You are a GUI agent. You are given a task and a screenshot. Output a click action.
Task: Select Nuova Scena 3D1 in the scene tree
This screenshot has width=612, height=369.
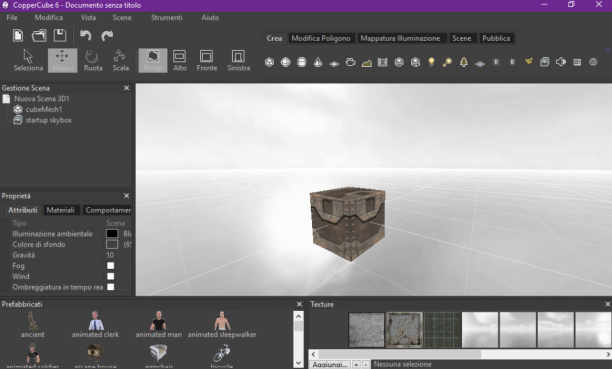point(42,99)
